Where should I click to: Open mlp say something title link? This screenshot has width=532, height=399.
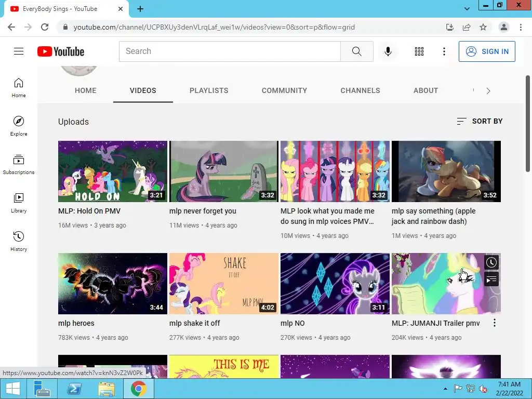[x=433, y=216]
